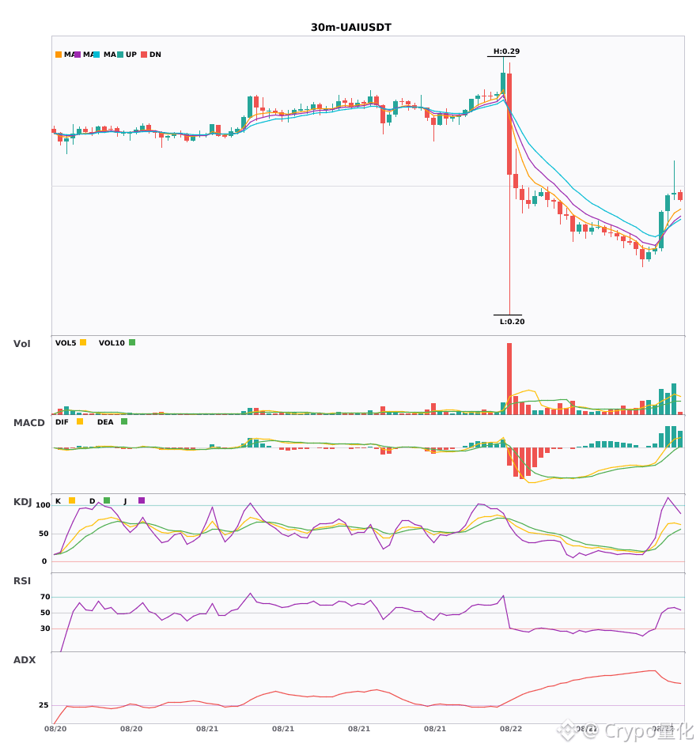700x751 pixels.
Task: Click the ADX axis value 25
Action: click(44, 705)
